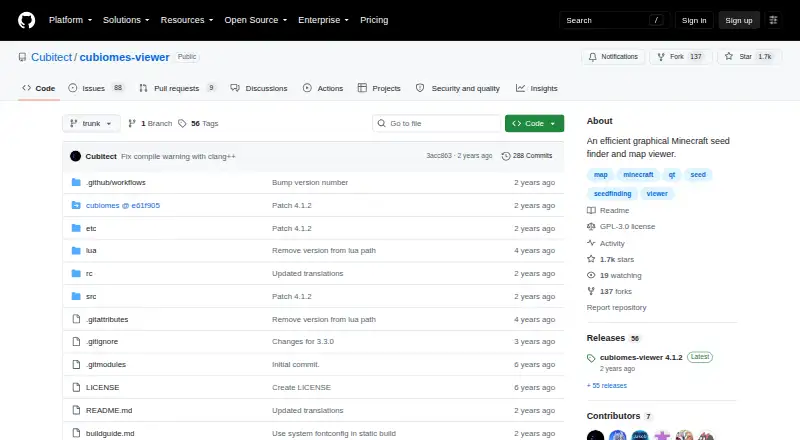Click the seedfinding topic tag
Image resolution: width=800 pixels, height=440 pixels.
click(x=612, y=193)
